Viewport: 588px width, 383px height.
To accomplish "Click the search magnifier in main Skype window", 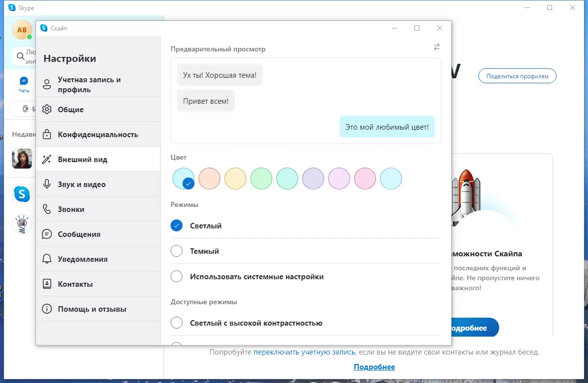I will click(20, 57).
